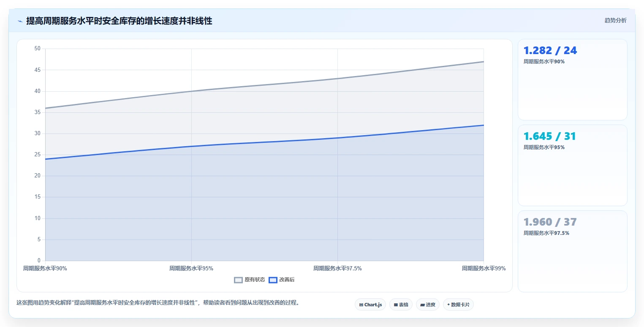Select the 1.960 / 37 data card

573,251
